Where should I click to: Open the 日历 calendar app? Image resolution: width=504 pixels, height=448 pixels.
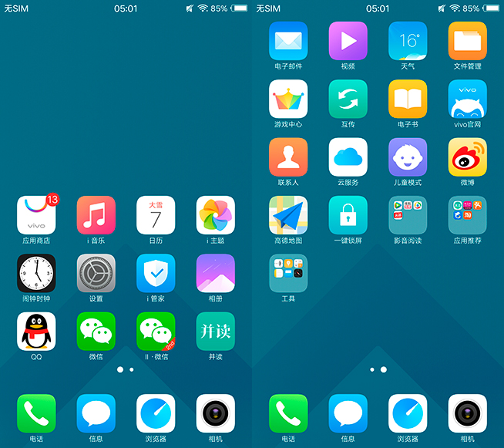point(156,215)
